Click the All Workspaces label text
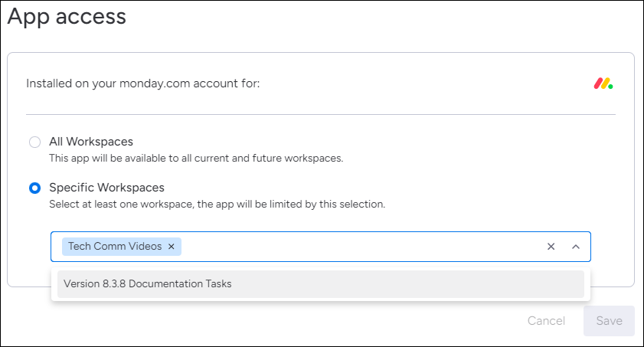Screen dimensions: 644x347 coord(91,142)
